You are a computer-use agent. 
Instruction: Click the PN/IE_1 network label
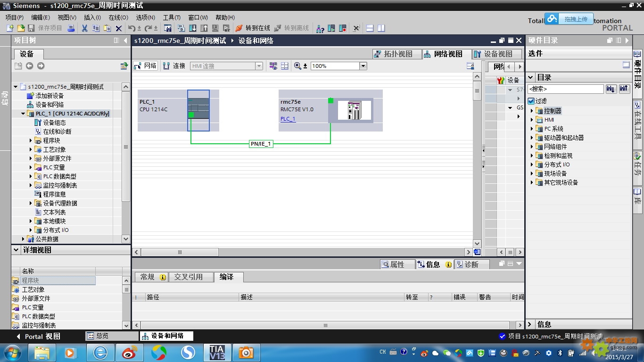pos(261,144)
